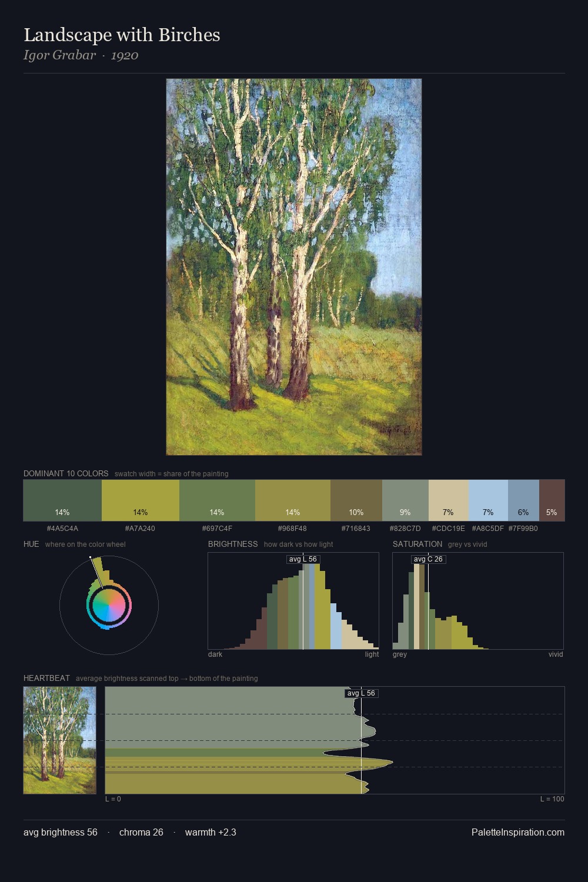Click the grey axis label under saturation

tap(400, 654)
